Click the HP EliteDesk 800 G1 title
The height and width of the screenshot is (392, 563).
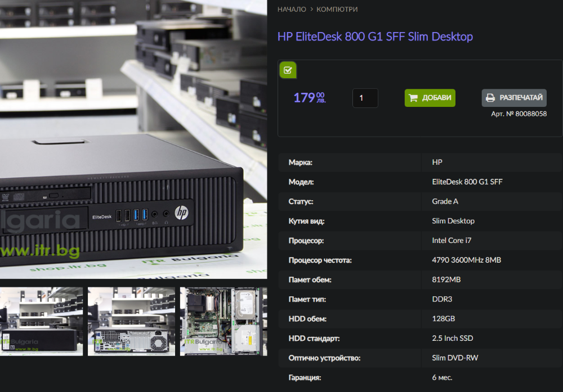375,37
